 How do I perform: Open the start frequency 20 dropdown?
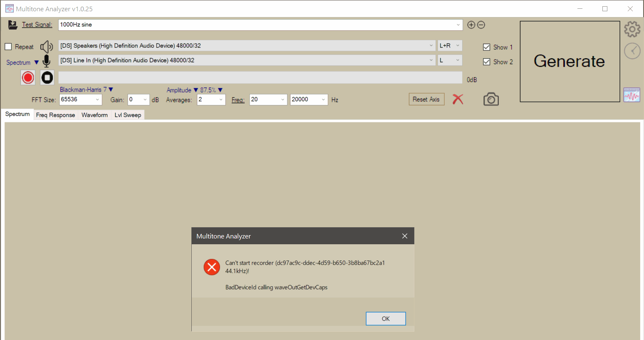283,99
